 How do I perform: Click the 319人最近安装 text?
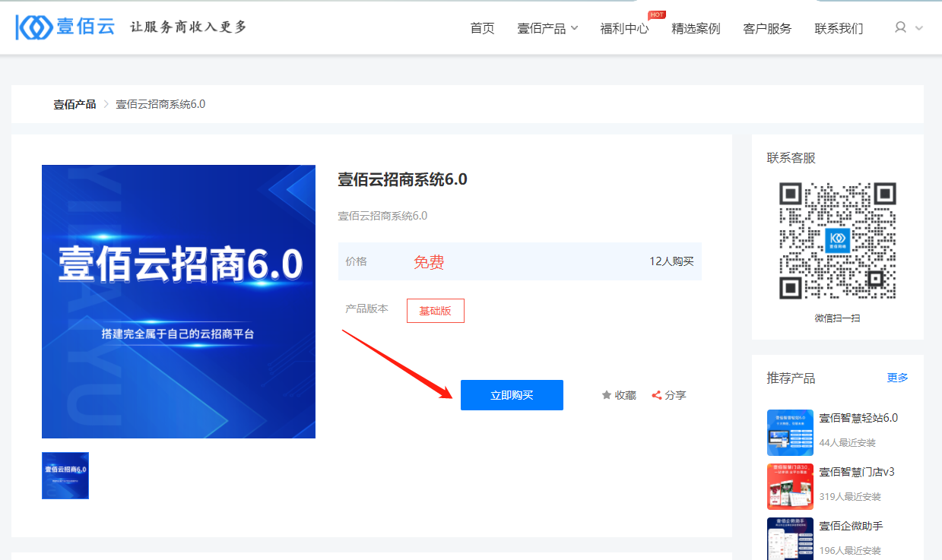(850, 497)
